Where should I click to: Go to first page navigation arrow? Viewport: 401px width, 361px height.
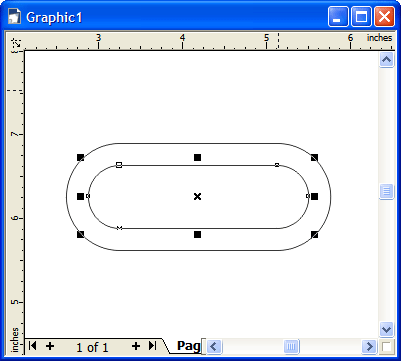(32, 346)
